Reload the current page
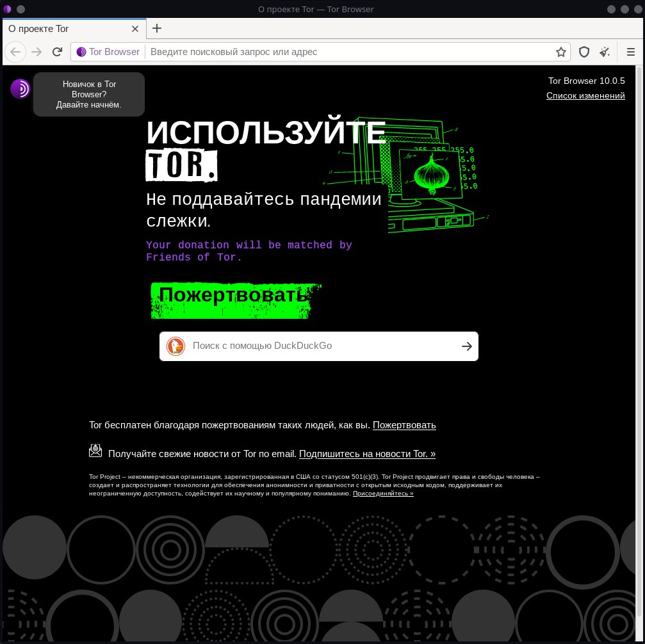This screenshot has width=645, height=644. 57,52
